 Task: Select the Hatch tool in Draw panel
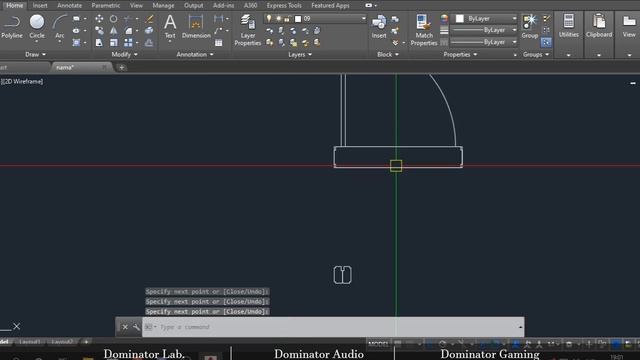(x=76, y=42)
